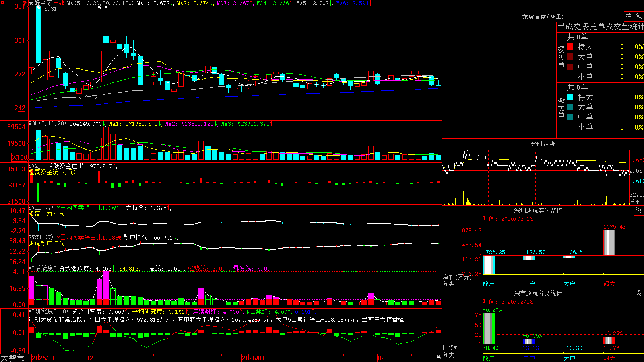The image size is (644, 362).
Task: Click the 净额(万元) axis label
Action: pos(457,277)
